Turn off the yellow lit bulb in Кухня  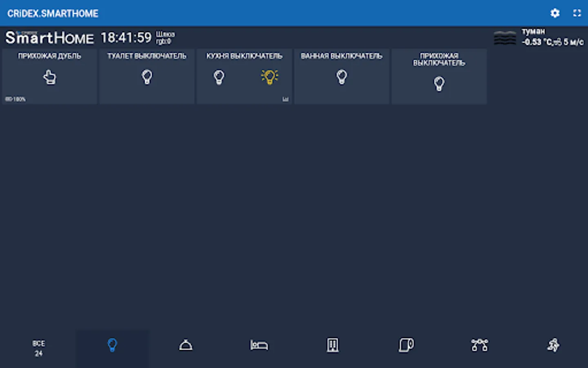(269, 77)
